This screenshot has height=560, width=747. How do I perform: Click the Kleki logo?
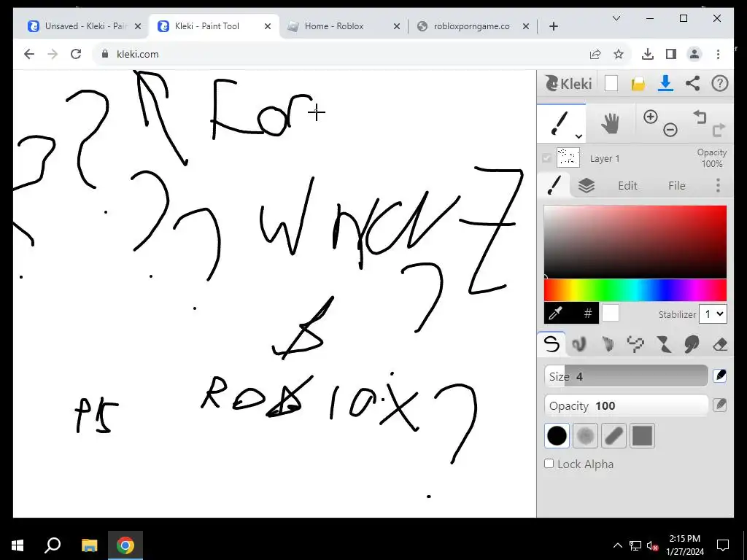tap(569, 83)
